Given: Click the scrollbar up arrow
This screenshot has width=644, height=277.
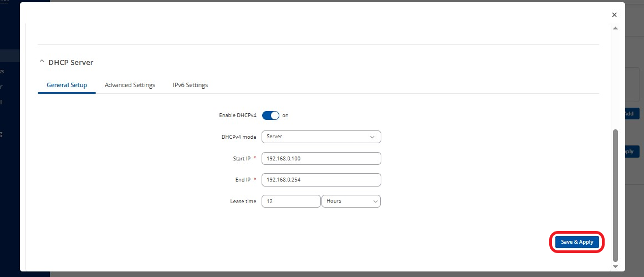Looking at the screenshot, I should click(615, 28).
